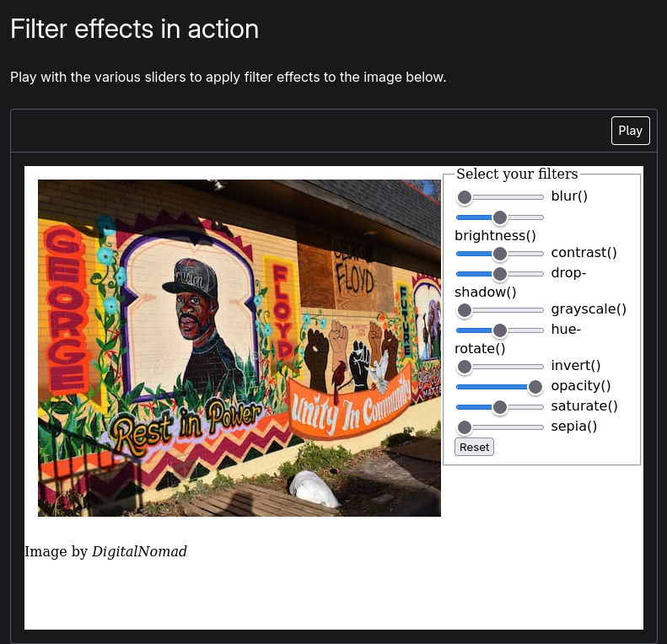This screenshot has height=644, width=667.
Task: Click the saturate() slider handle
Action: click(499, 407)
